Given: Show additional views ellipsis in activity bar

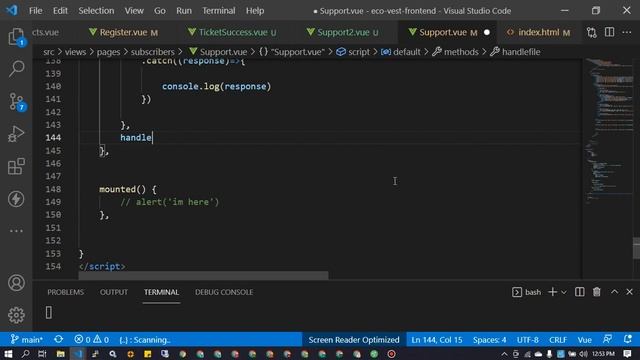Looking at the screenshot, I should pos(16,231).
